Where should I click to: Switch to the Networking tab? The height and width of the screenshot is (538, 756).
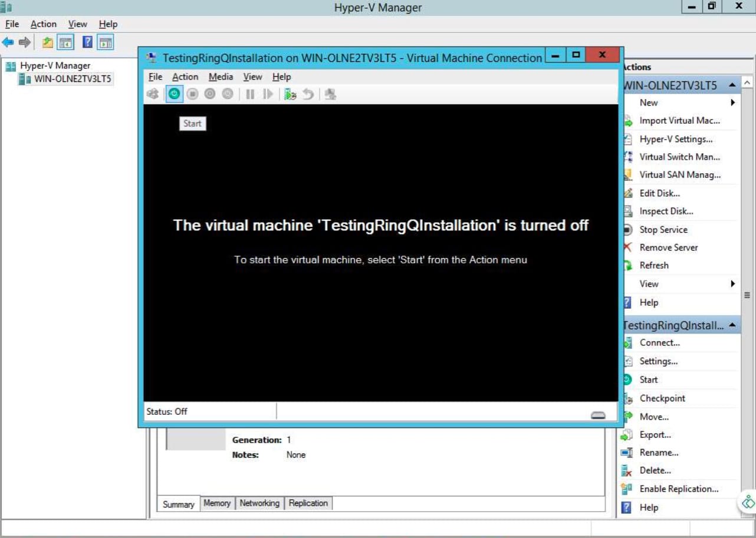tap(259, 503)
